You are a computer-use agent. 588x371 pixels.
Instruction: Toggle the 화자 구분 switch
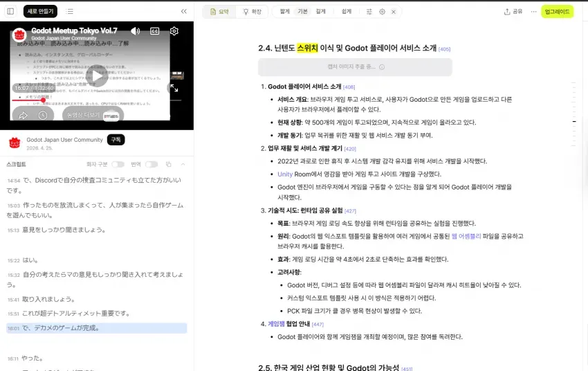118,164
